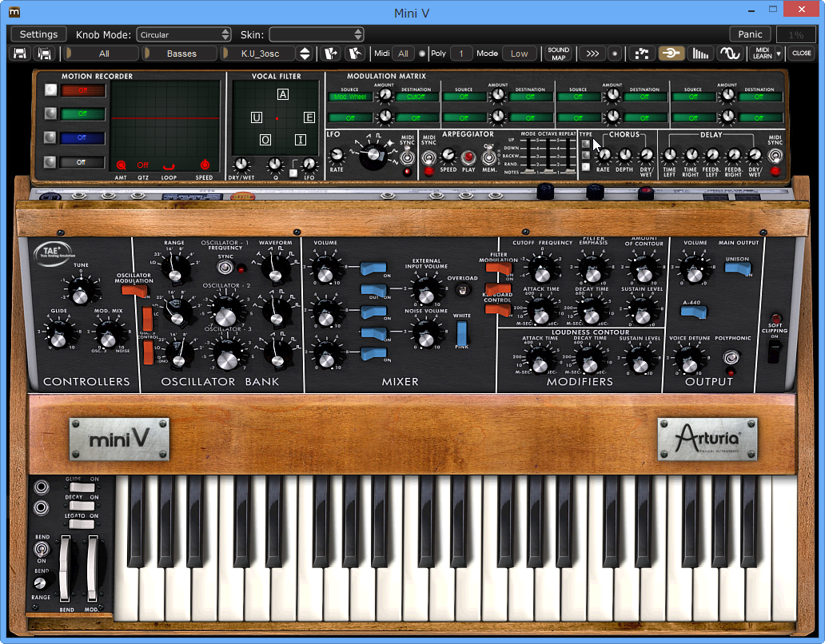Image resolution: width=825 pixels, height=644 pixels.
Task: Toggle the Delay MIDI Sync switch
Action: (x=775, y=156)
